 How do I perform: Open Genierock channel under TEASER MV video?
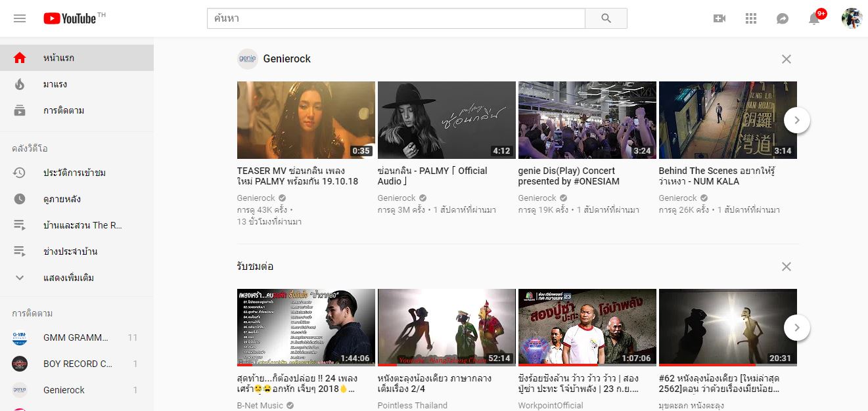click(256, 198)
